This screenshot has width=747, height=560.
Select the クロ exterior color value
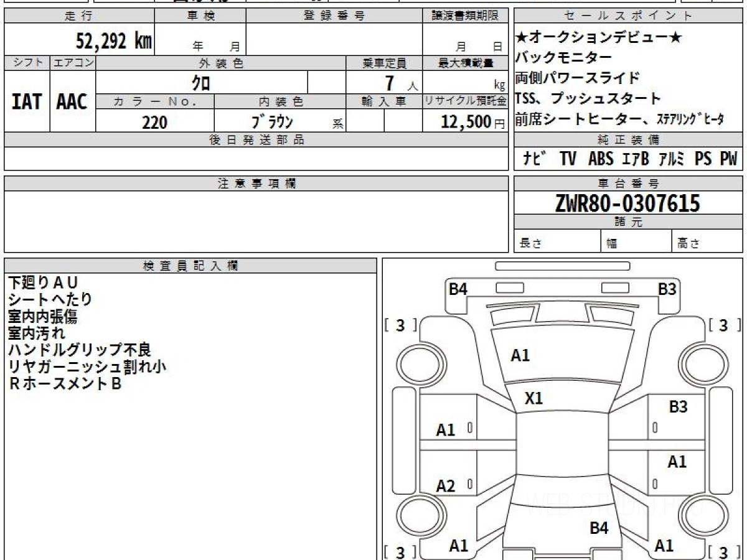click(200, 82)
